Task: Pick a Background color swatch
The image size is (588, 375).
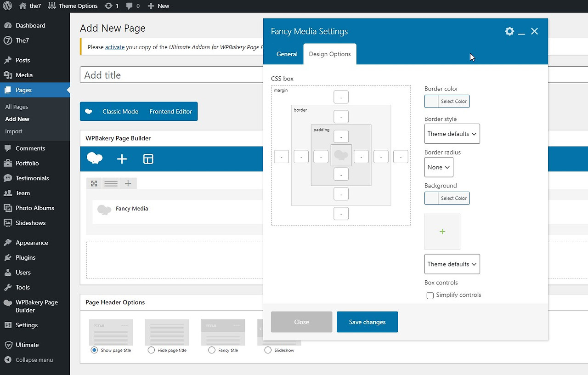Action: tap(447, 199)
